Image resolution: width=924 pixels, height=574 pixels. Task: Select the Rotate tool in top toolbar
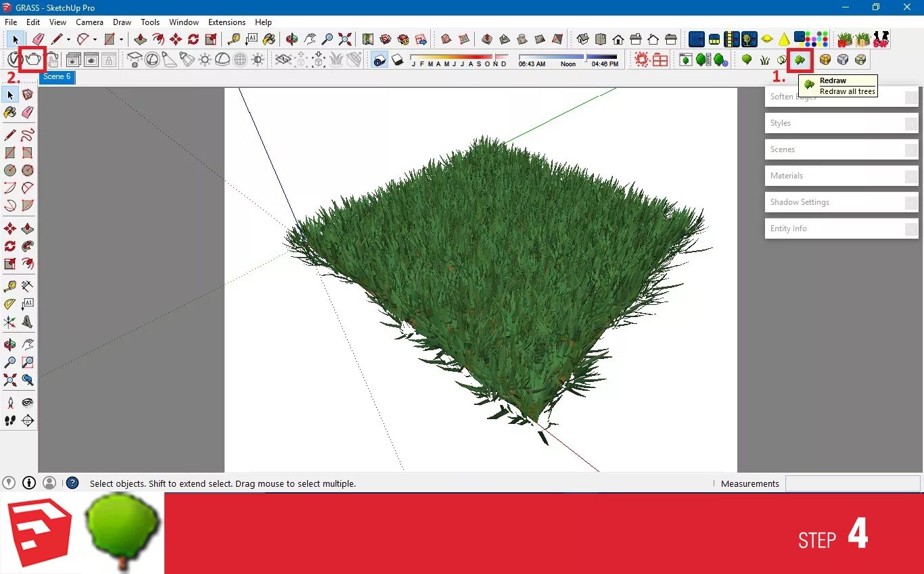point(193,39)
